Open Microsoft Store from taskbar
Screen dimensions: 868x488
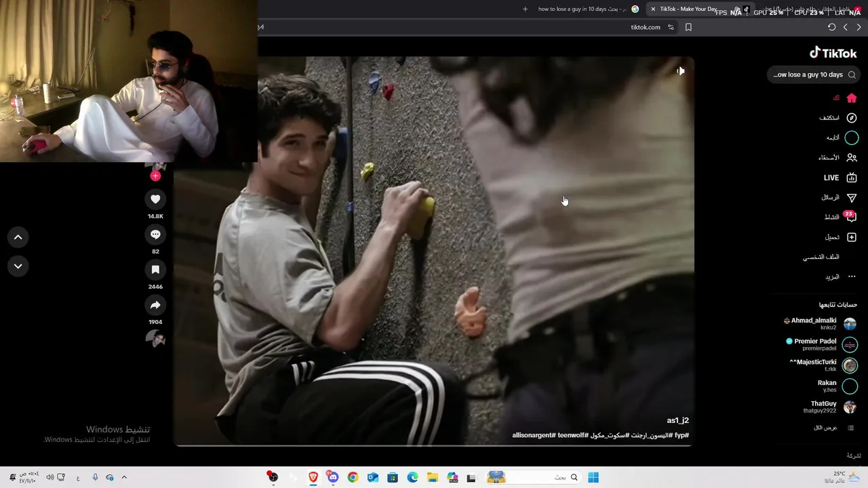pos(393,477)
